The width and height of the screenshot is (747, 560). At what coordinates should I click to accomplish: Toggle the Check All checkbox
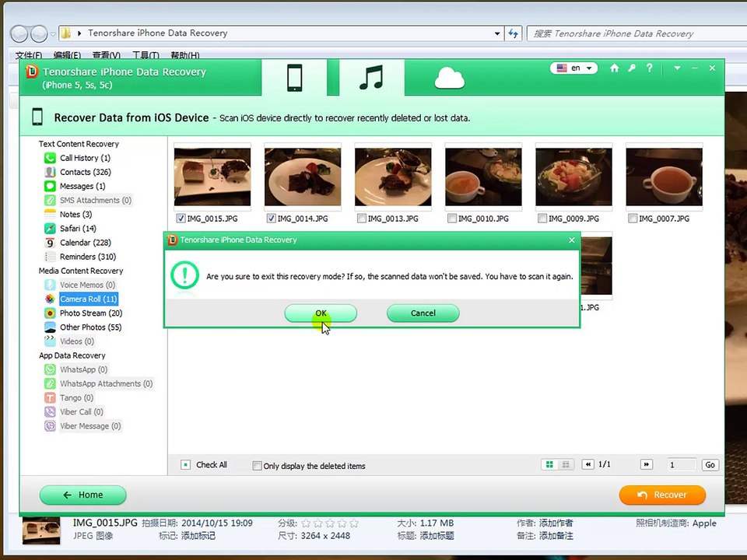coord(186,465)
